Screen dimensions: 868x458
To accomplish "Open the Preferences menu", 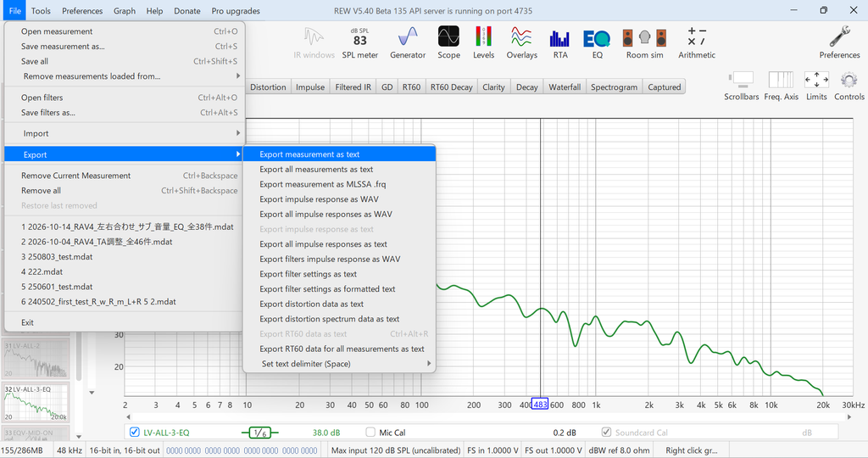I will [x=82, y=10].
